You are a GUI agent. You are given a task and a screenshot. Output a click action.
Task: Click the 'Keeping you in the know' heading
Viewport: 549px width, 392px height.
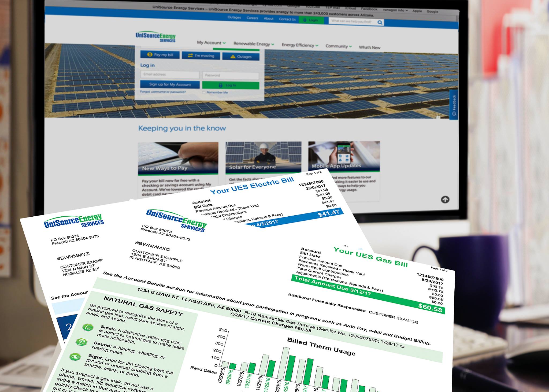coord(182,128)
